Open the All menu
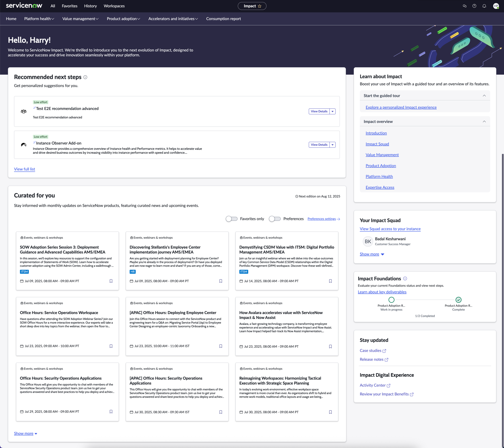This screenshot has height=448, width=504. (53, 6)
